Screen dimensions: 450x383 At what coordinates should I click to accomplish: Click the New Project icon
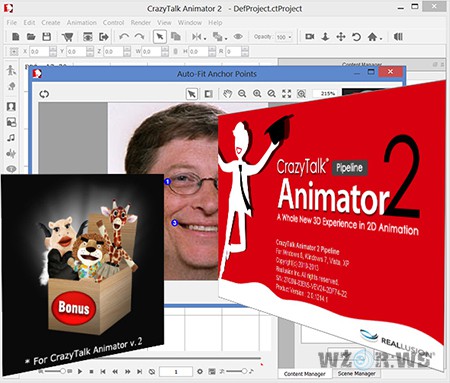tap(16, 37)
